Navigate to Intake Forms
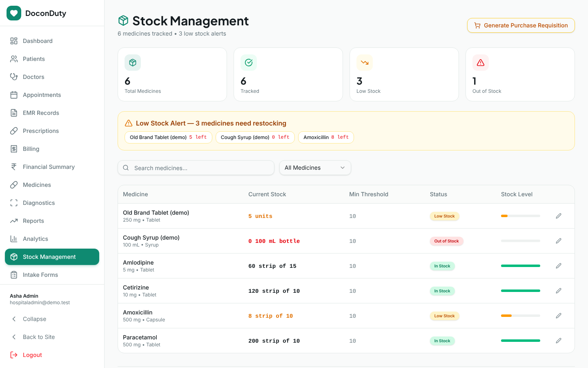 52,275
